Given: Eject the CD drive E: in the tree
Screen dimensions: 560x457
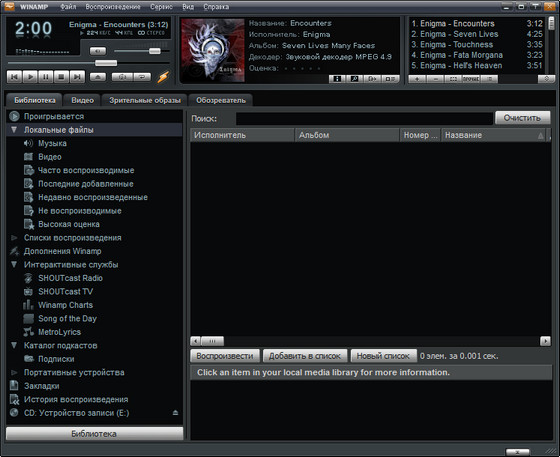Looking at the screenshot, I should (175, 413).
